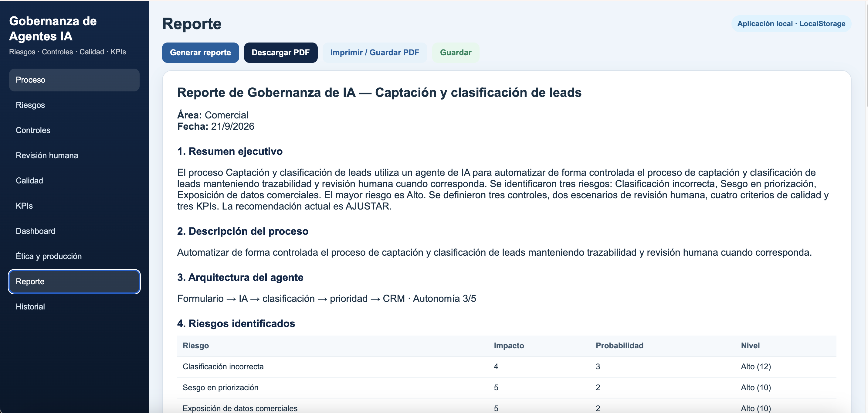Open Revisión humana section
This screenshot has width=868, height=413.
(74, 155)
